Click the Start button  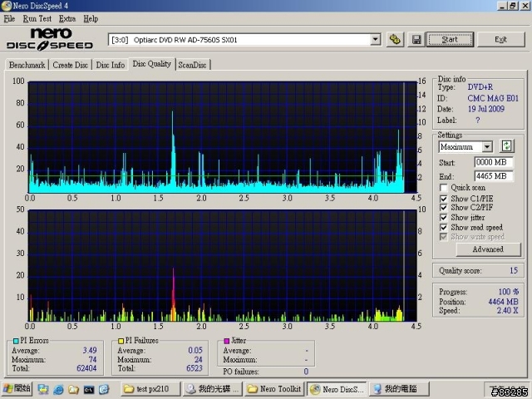450,40
